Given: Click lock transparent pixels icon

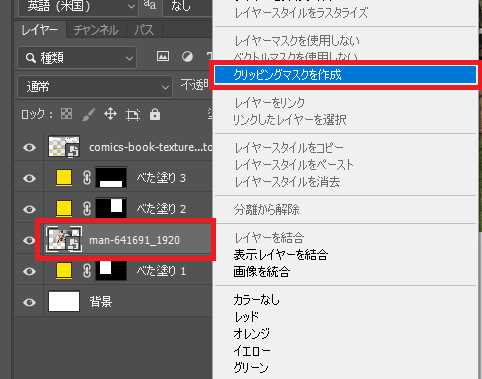Looking at the screenshot, I should click(x=66, y=114).
